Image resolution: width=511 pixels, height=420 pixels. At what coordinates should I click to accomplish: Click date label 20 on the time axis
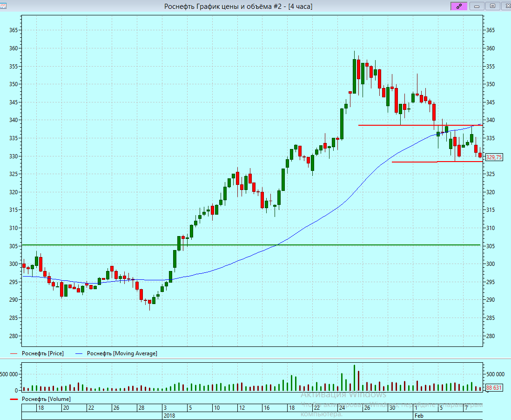point(66,407)
